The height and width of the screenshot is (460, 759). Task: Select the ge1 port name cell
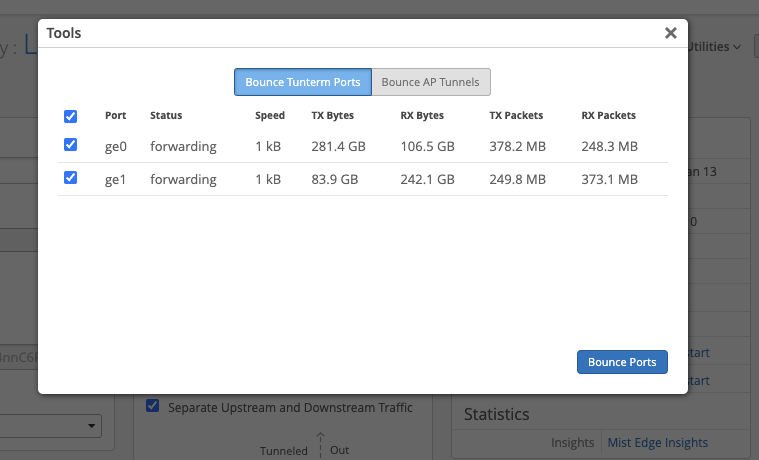pos(117,179)
